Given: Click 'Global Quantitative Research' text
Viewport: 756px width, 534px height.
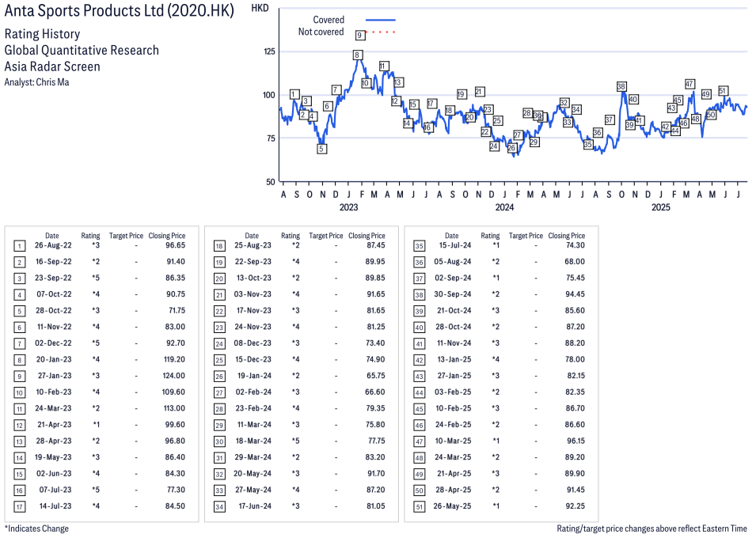Looking at the screenshot, I should [x=82, y=50].
